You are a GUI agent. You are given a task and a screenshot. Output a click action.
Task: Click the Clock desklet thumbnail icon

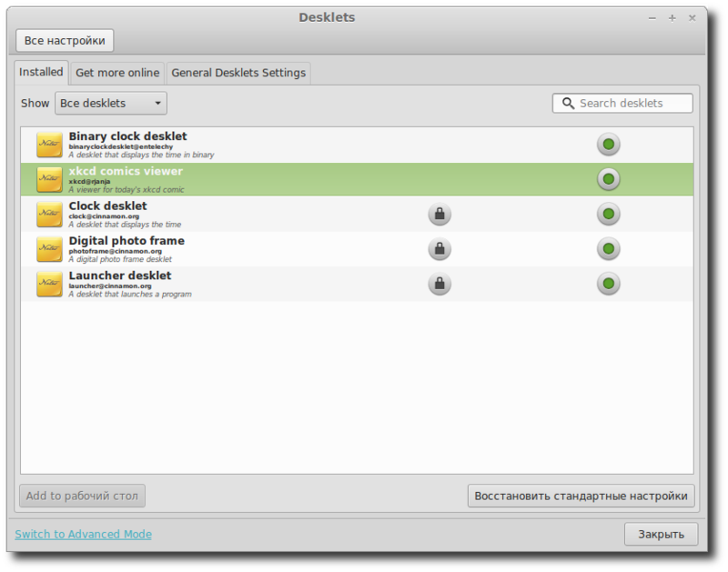click(x=49, y=214)
